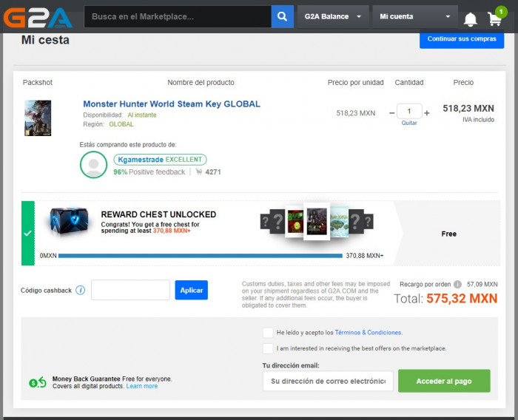Viewport: 518px width, 420px height.
Task: Click the cashback code info icon
Action: [x=80, y=291]
